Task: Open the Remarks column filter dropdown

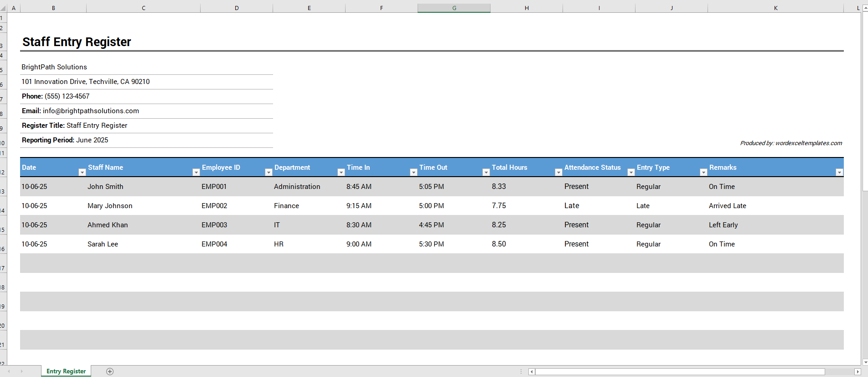Action: click(x=839, y=172)
